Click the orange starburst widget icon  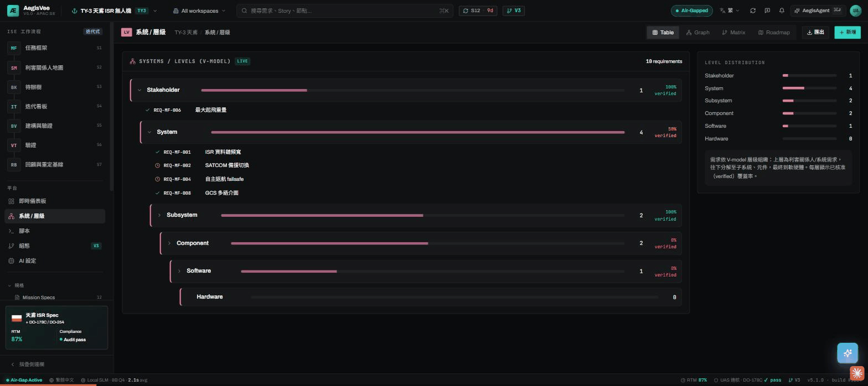pos(856,373)
